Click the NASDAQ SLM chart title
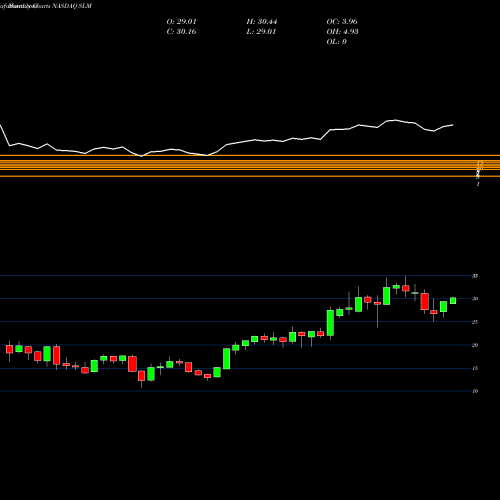This screenshot has width=500, height=500. [x=71, y=6]
